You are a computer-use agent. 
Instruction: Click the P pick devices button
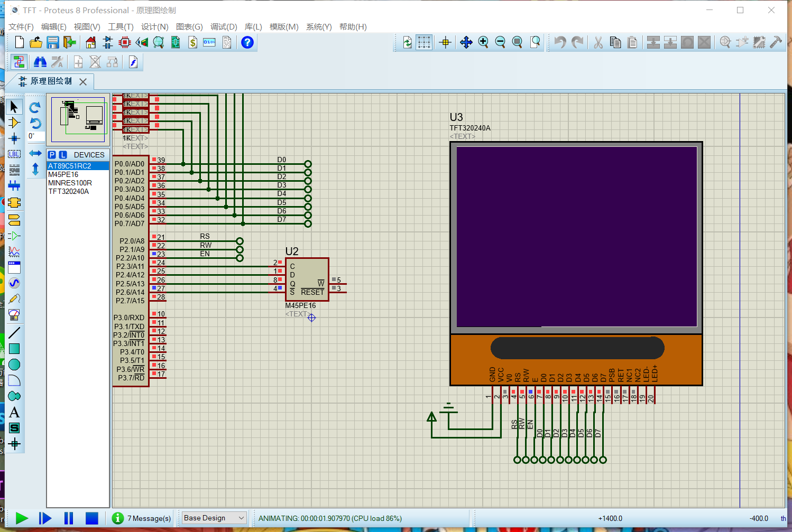pyautogui.click(x=52, y=155)
